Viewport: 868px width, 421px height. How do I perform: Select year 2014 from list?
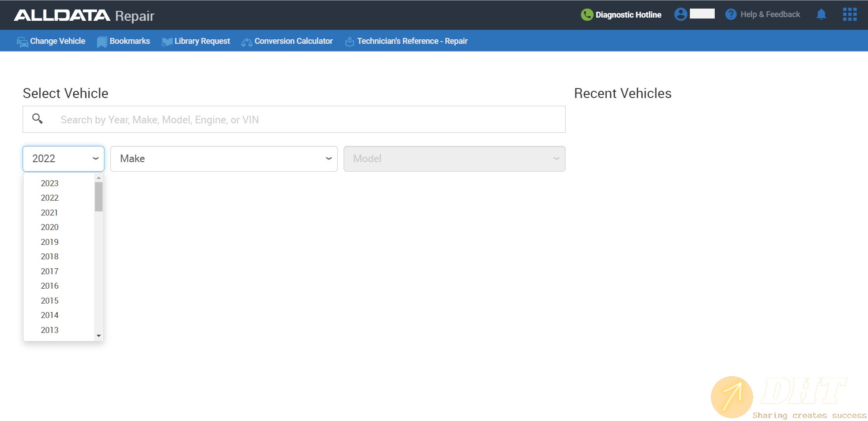(x=50, y=315)
